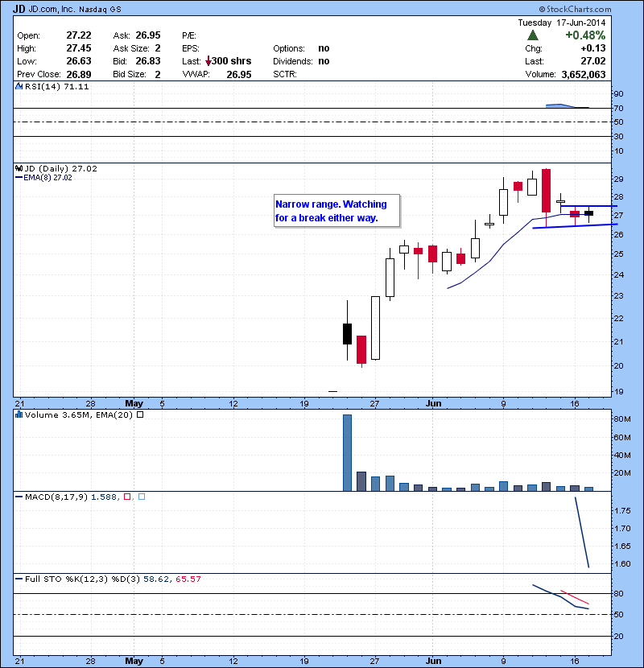Click the +0.48% percent change value
The image size is (644, 668).
[585, 35]
